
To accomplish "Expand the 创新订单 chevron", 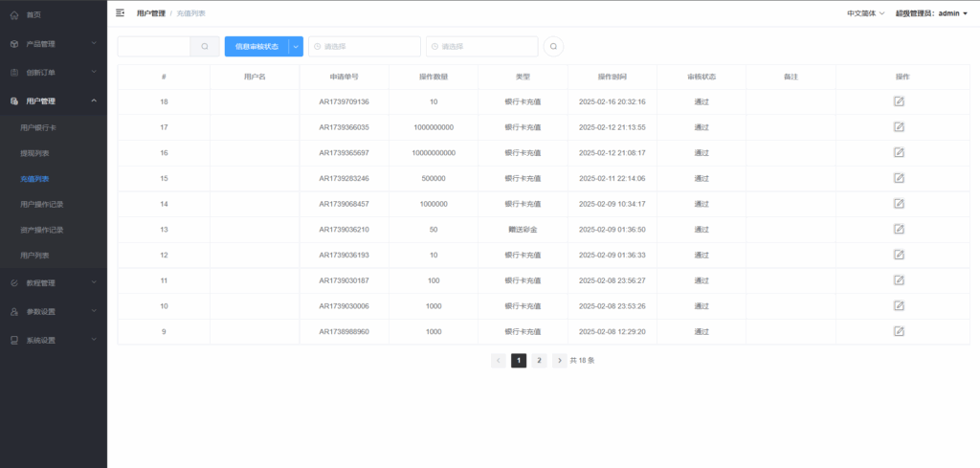I will click(x=94, y=72).
